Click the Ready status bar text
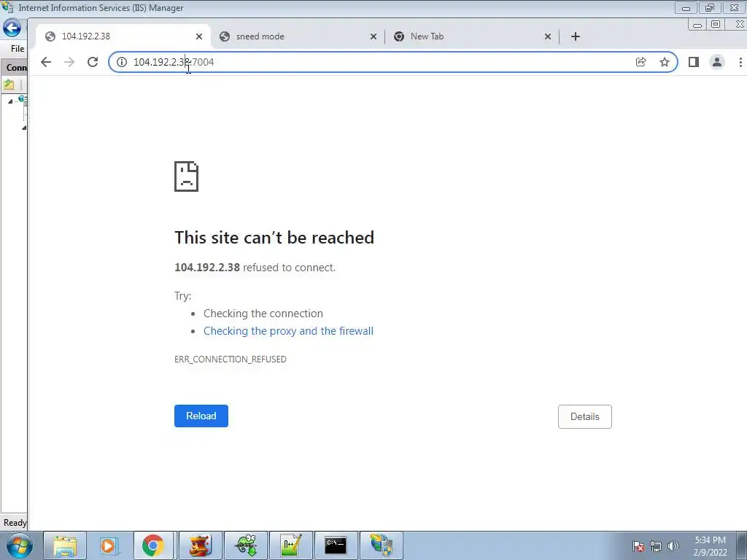Screen dimensions: 747x560 coord(15,523)
